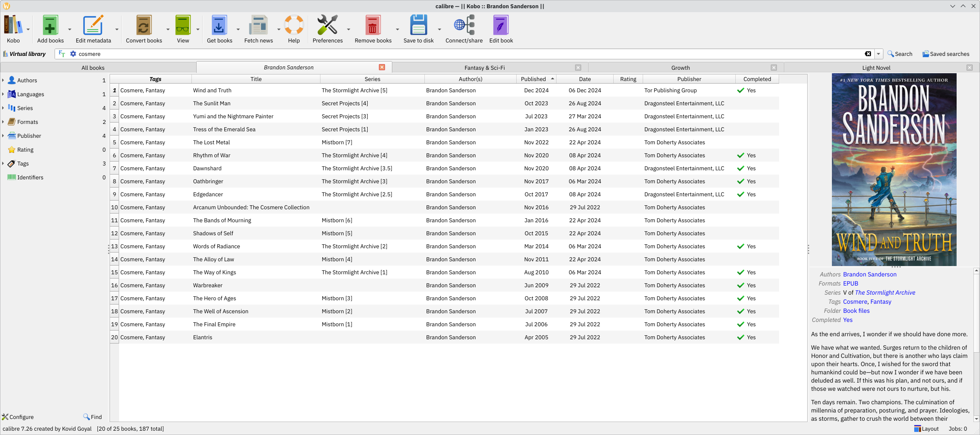The height and width of the screenshot is (435, 980).
Task: Click the Search button
Action: [900, 54]
